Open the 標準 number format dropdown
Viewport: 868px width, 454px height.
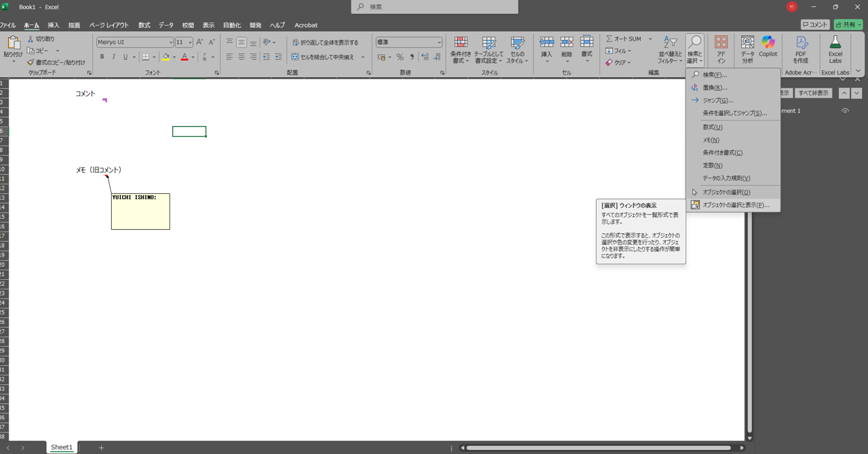tap(439, 42)
